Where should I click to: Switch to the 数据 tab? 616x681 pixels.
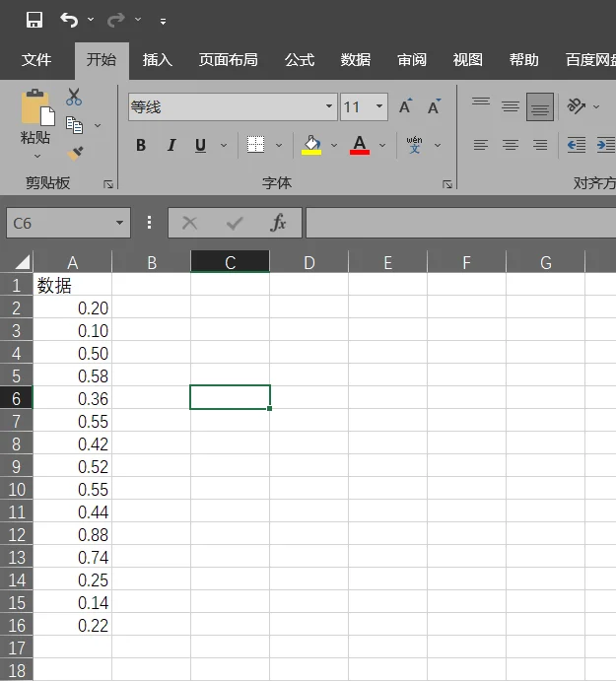(x=356, y=60)
